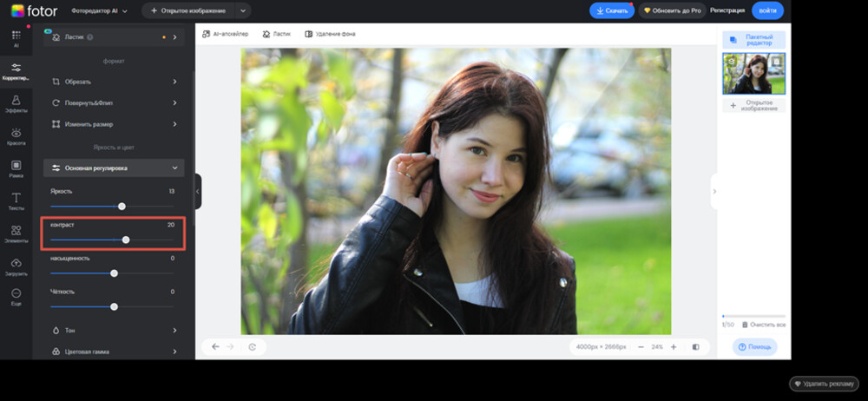Expand the Ластик panel row
868x401 pixels.
[x=114, y=37]
